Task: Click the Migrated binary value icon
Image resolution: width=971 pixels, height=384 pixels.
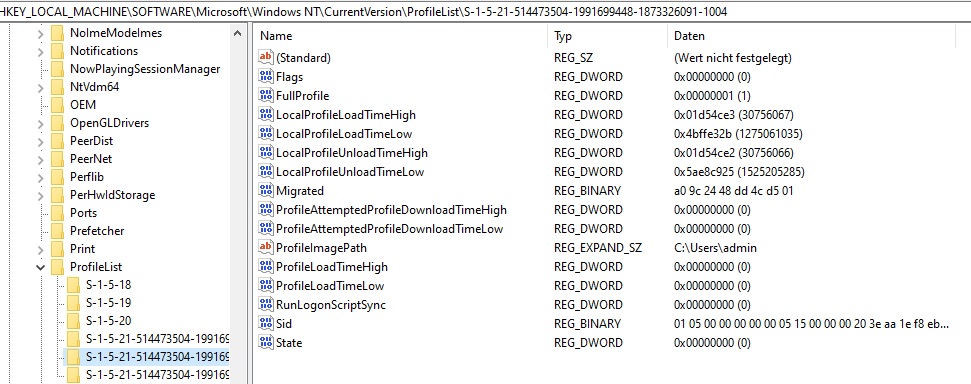Action: pyautogui.click(x=266, y=191)
